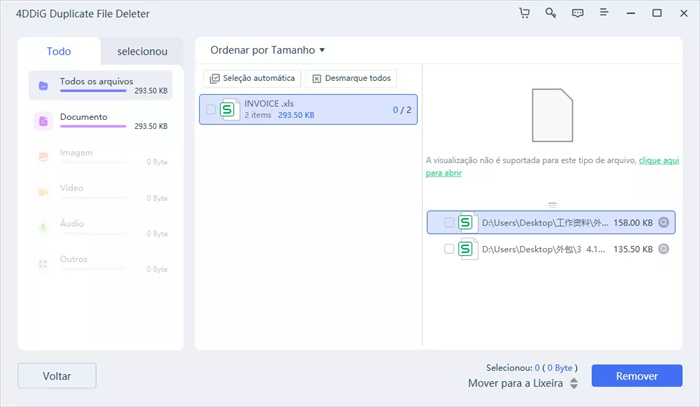Click the 0 / 2 selection counter
The height and width of the screenshot is (407, 700).
[402, 110]
